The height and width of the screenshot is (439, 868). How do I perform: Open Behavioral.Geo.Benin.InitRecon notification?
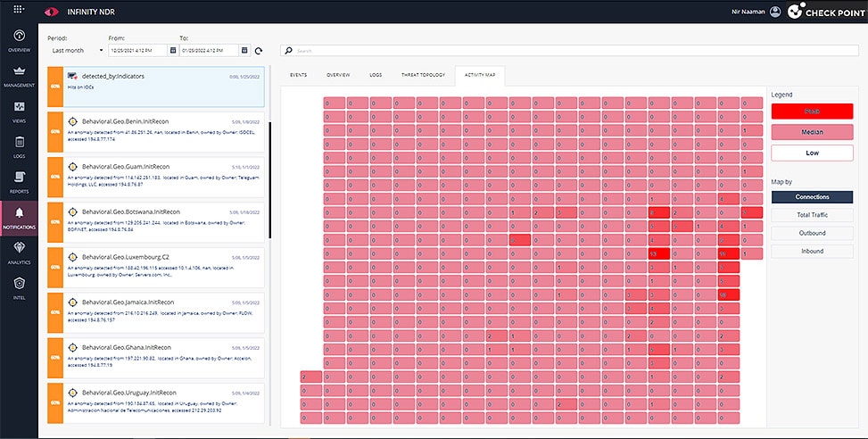click(156, 132)
